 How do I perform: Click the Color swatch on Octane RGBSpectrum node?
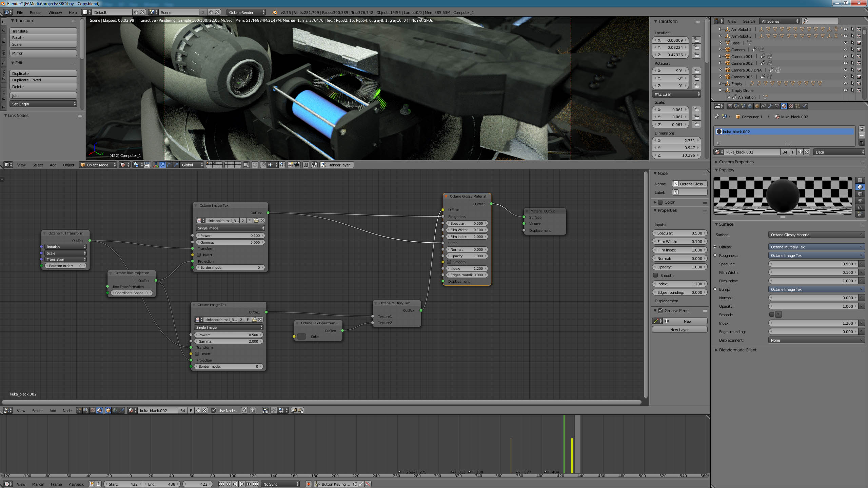301,337
